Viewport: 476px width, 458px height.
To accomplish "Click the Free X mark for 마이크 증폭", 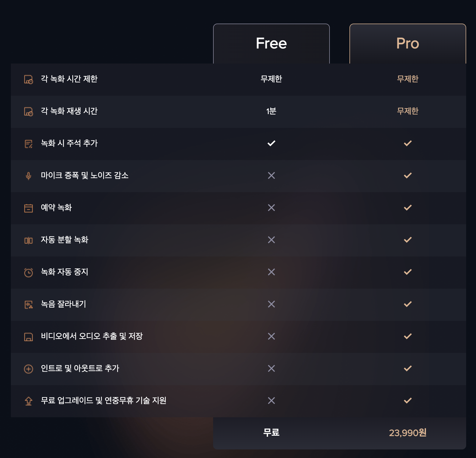I will point(271,176).
